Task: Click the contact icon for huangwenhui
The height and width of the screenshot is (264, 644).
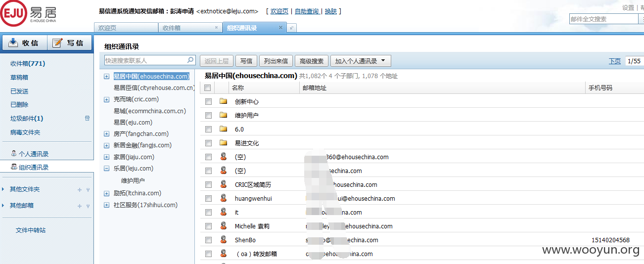Action: point(224,198)
